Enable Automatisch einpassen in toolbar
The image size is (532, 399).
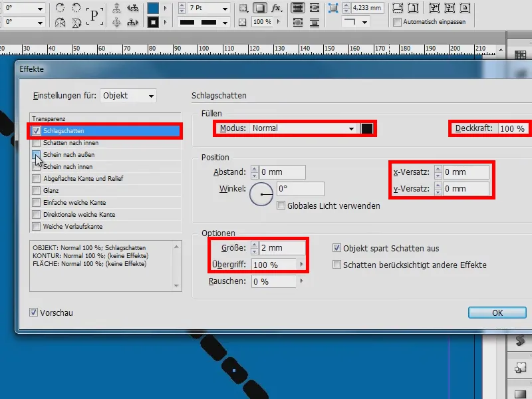[x=397, y=22]
